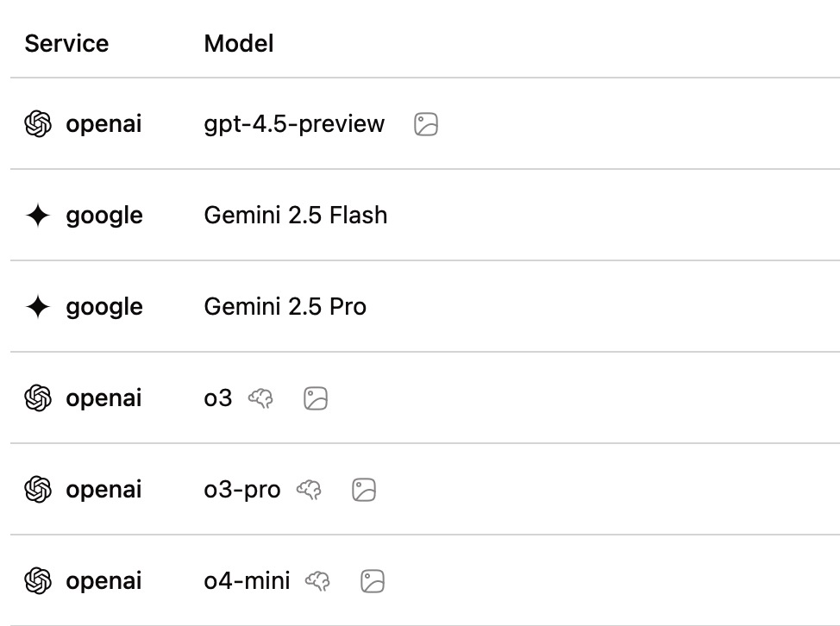This screenshot has width=840, height=626.
Task: Click the image icon in the o3 row
Action: tap(316, 398)
